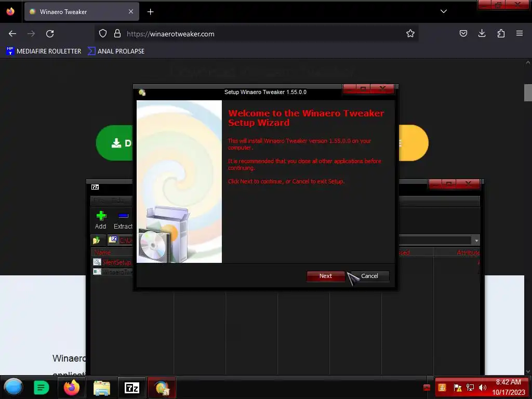Open volume speaker tray icon
Screen dimensions: 532x399
pyautogui.click(x=482, y=388)
